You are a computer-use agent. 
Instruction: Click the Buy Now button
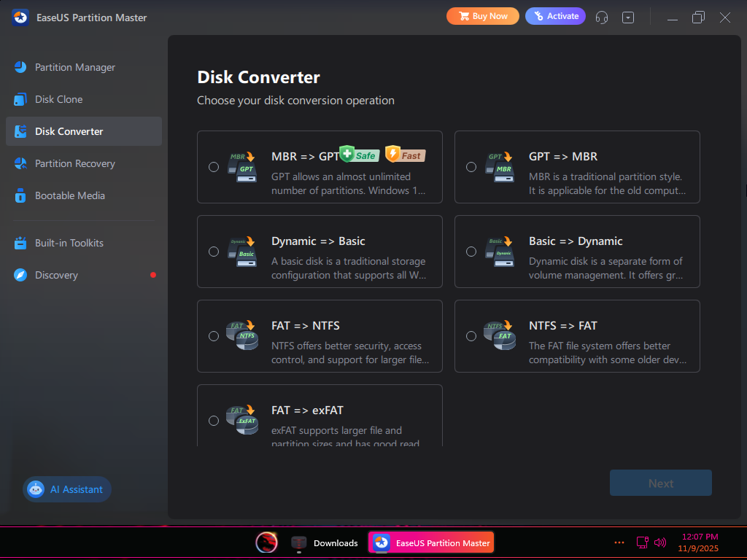click(483, 16)
